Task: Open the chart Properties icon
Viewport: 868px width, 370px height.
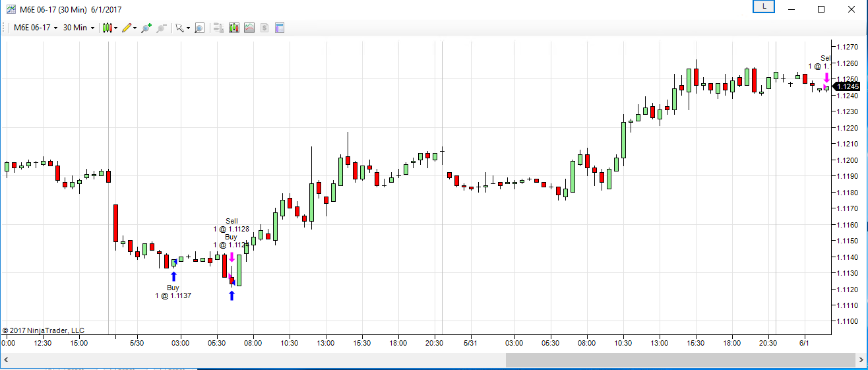Action: [280, 28]
